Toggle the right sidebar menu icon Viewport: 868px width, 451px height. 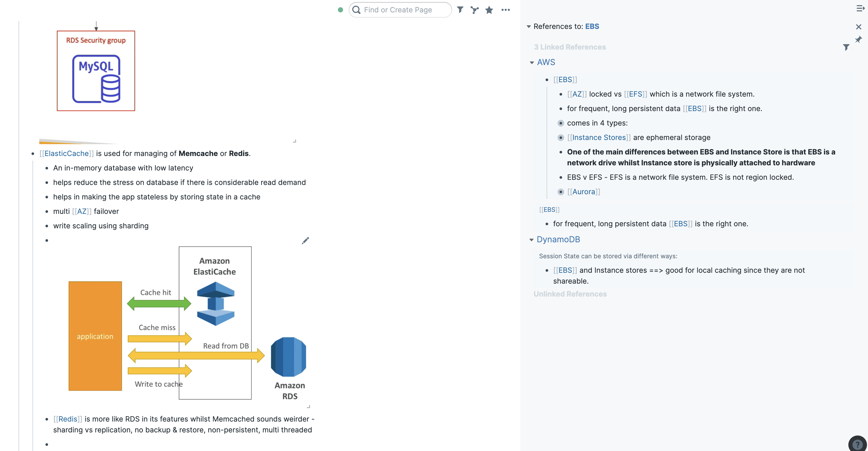pyautogui.click(x=860, y=9)
